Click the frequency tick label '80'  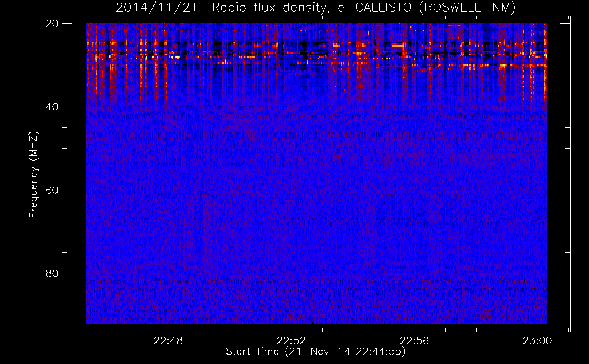52,273
